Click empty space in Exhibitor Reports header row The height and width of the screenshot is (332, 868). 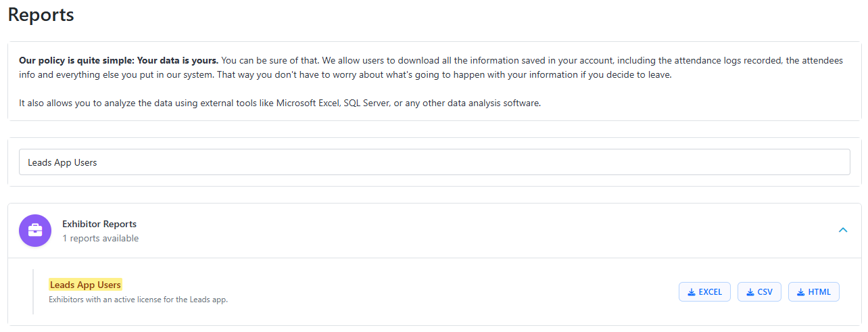[x=473, y=231]
